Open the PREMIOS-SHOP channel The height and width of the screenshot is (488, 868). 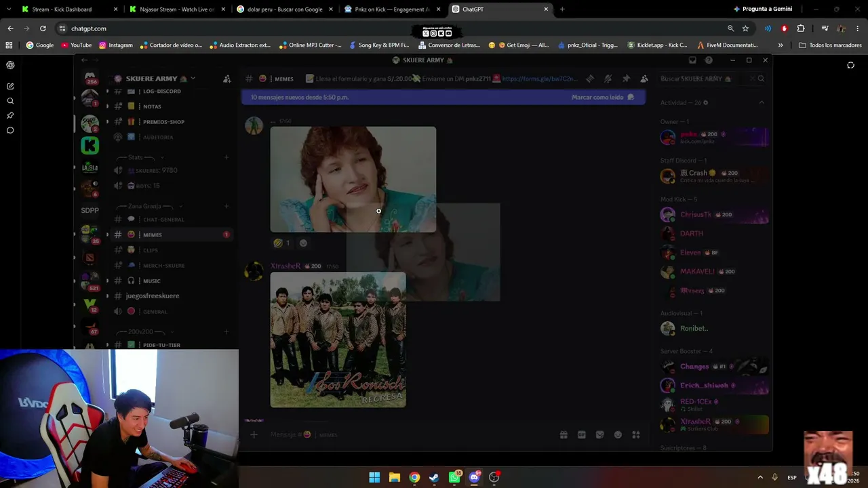172,122
